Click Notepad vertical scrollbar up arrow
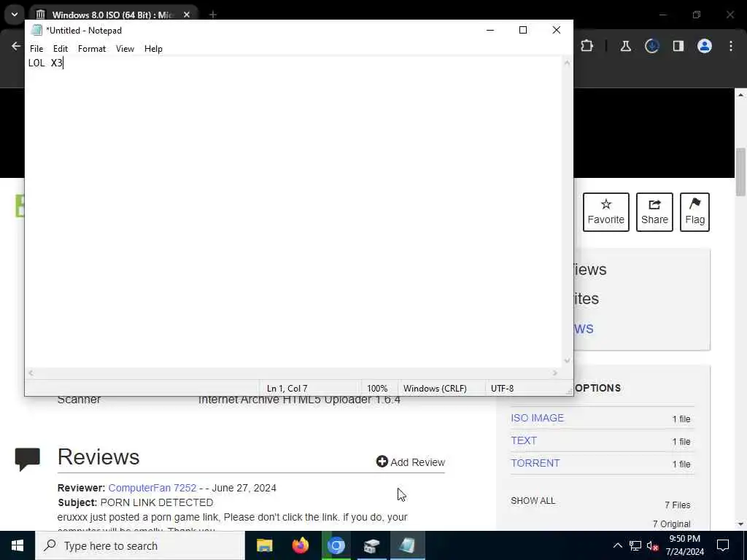This screenshot has height=560, width=747. coord(567,63)
